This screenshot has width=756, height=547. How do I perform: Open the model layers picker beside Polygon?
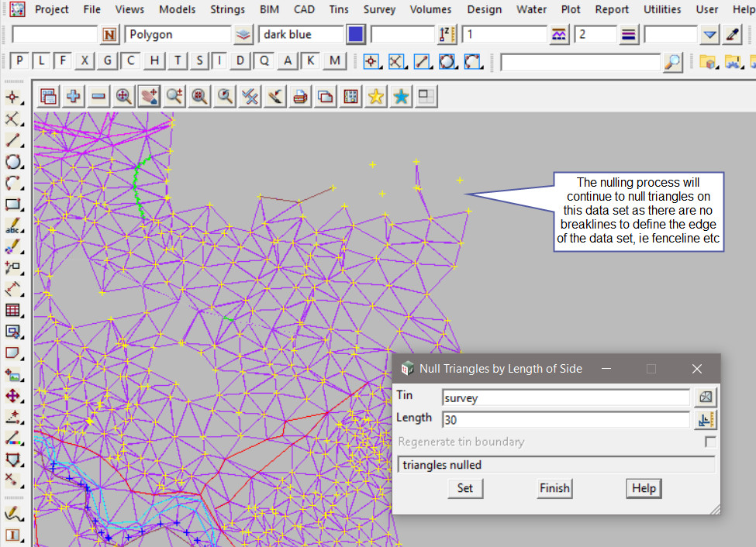coord(244,35)
